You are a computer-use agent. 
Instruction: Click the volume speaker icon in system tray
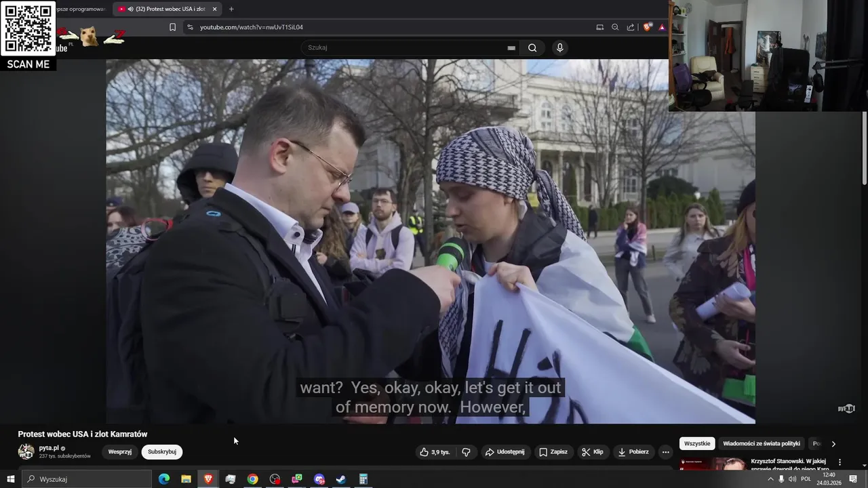[x=792, y=479]
